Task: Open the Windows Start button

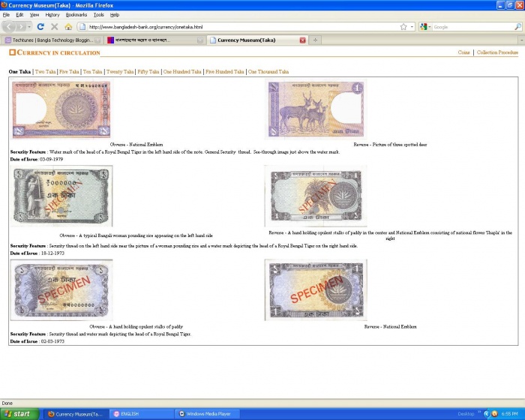Action: (x=19, y=414)
